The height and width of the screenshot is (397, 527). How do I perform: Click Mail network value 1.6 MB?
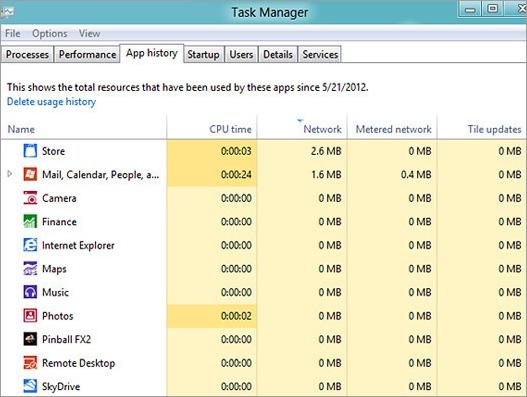tap(326, 174)
